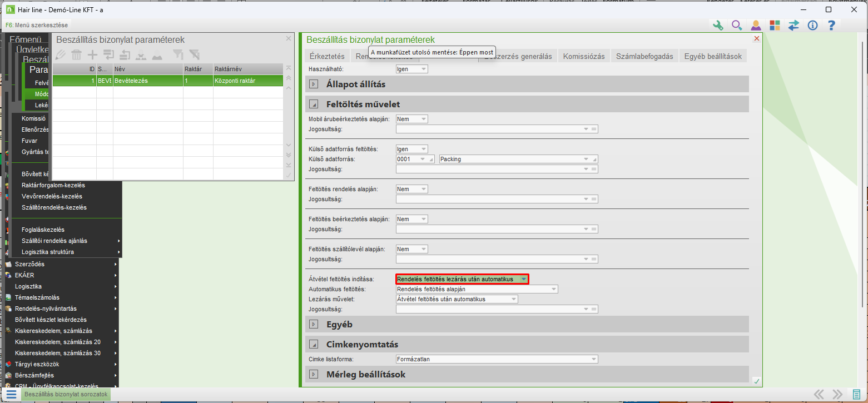Switch to the Számlabefogadás tab

pyautogui.click(x=645, y=56)
